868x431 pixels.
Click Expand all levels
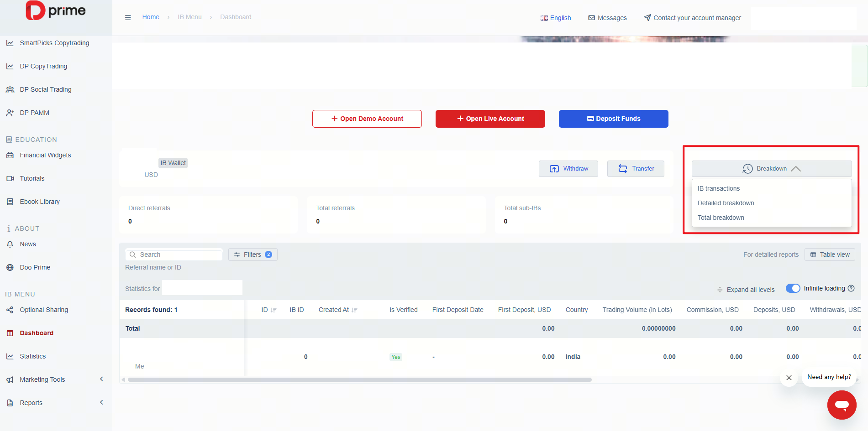click(746, 290)
